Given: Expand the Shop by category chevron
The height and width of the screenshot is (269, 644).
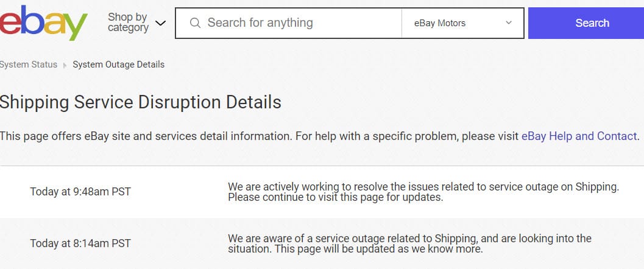Looking at the screenshot, I should click(160, 23).
